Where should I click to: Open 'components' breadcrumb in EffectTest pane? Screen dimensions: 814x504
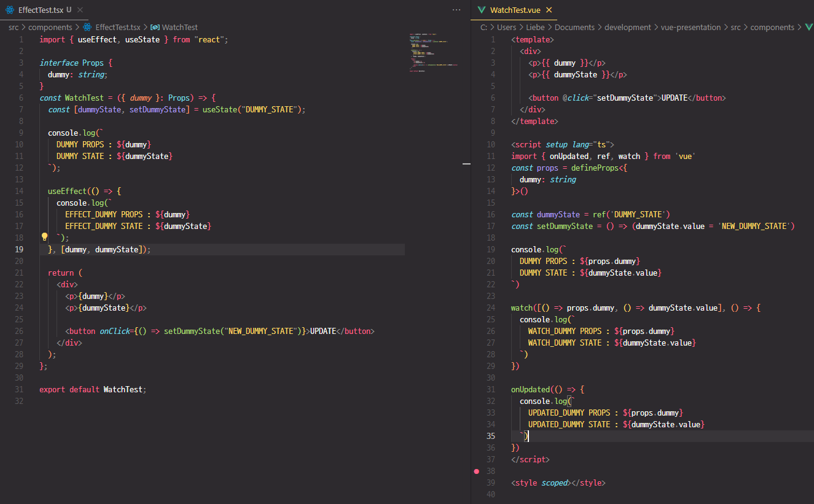tap(50, 27)
